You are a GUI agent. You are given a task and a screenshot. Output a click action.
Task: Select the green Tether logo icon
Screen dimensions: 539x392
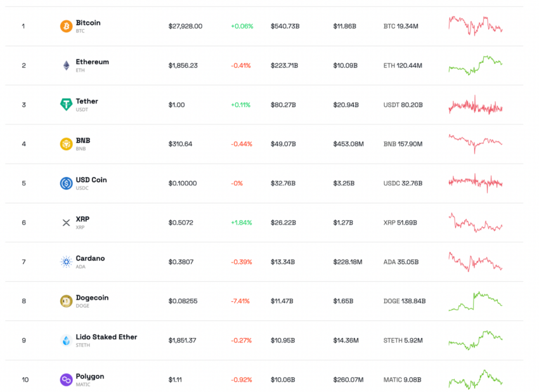[x=66, y=104]
